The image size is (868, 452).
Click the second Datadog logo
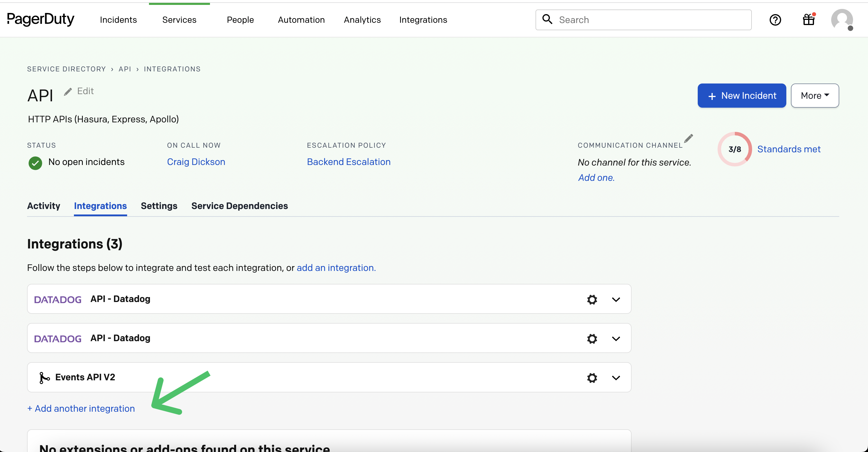click(x=58, y=339)
